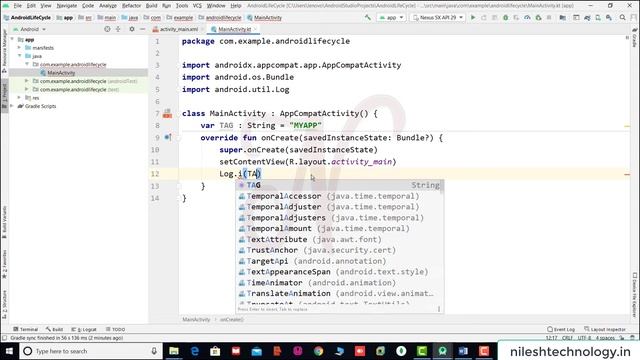Expand Gradle Scripts node
The height and width of the screenshot is (360, 640).
click(x=12, y=106)
